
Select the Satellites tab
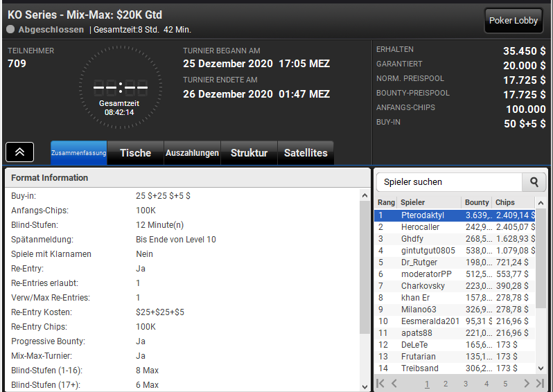click(x=306, y=152)
